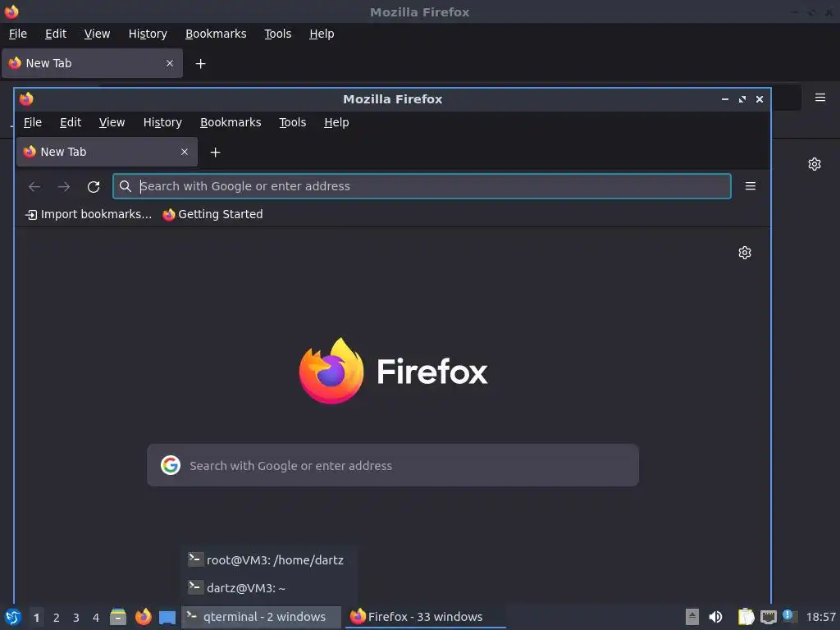
Task: Open the hamburger menu of the background Firefox window
Action: click(x=819, y=98)
